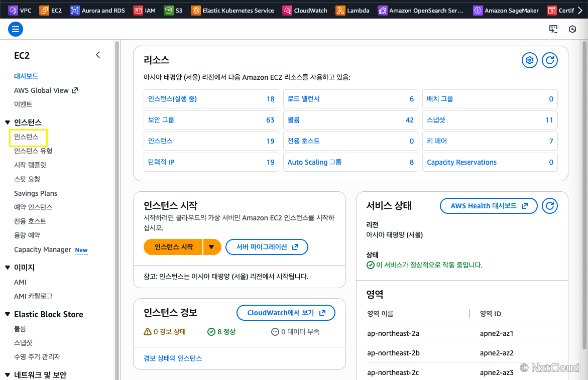
Task: Open the CloudWatch shortcut icon
Action: 287,11
